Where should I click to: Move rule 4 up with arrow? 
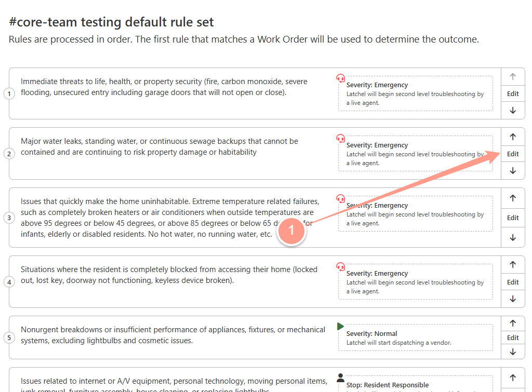coord(513,264)
